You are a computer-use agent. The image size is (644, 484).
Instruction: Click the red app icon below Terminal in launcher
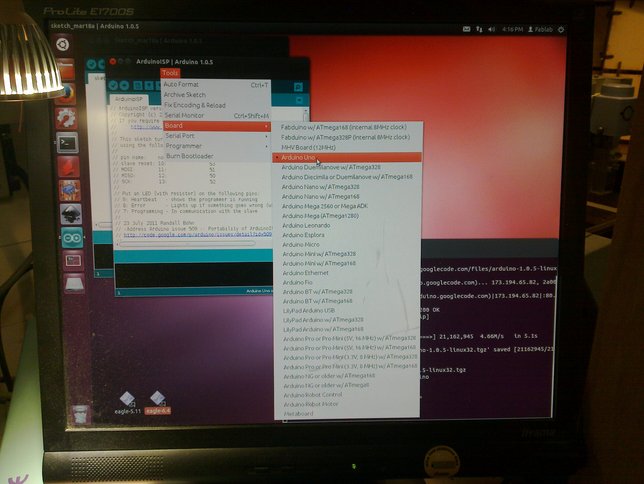coord(69,167)
